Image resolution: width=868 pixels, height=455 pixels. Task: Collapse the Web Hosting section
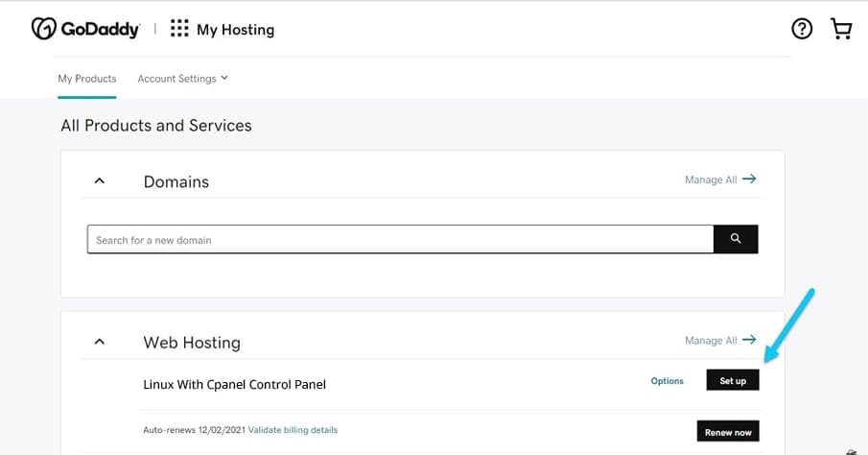(100, 342)
